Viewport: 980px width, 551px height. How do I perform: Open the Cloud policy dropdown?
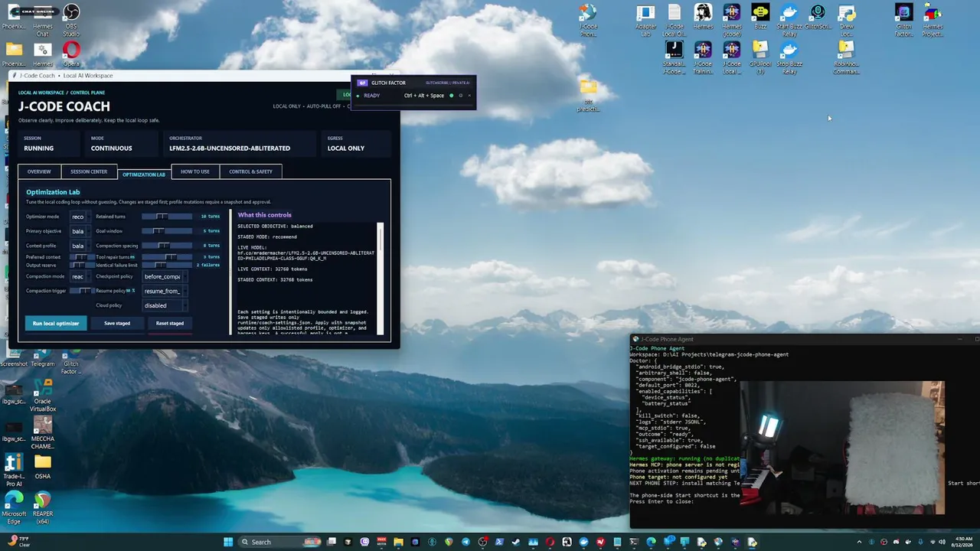click(x=163, y=305)
